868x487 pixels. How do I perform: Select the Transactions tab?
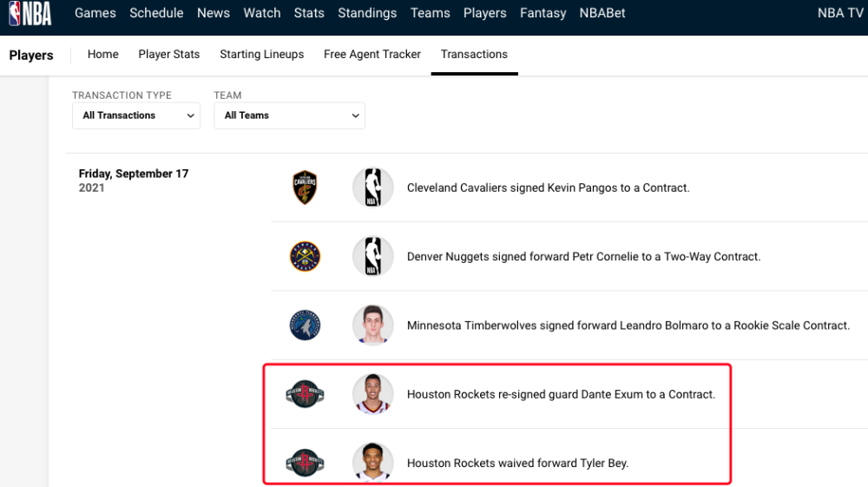tap(475, 54)
